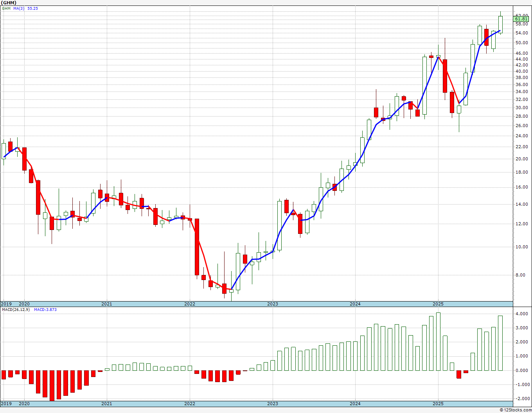Image resolution: width=532 pixels, height=413 pixels.
Task: Click the tallest green MACD bar at 2025
Action: [438, 341]
